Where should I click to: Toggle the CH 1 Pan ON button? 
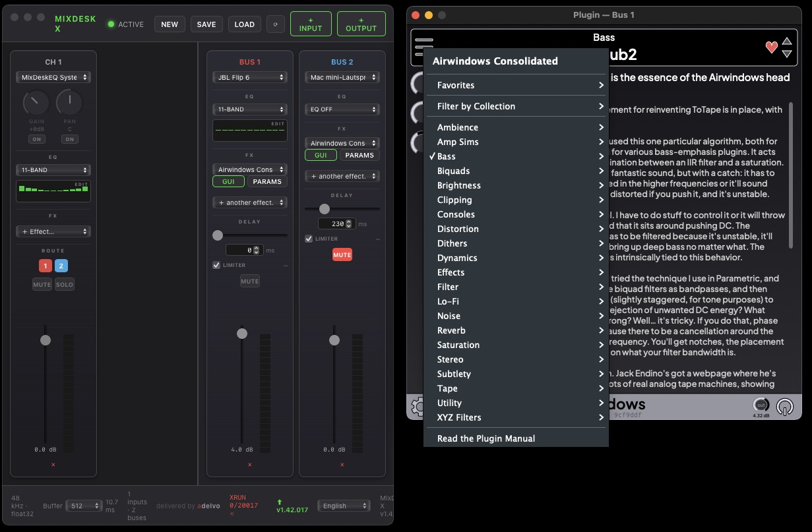click(69, 139)
